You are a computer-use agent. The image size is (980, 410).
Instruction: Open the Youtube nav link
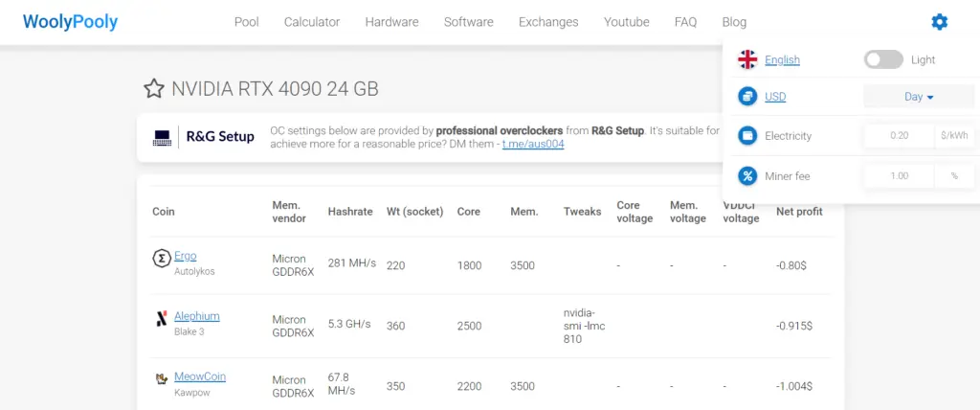(626, 23)
